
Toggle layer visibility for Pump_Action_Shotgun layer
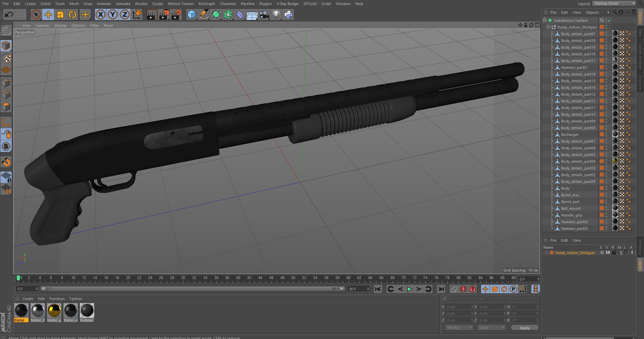608,253
